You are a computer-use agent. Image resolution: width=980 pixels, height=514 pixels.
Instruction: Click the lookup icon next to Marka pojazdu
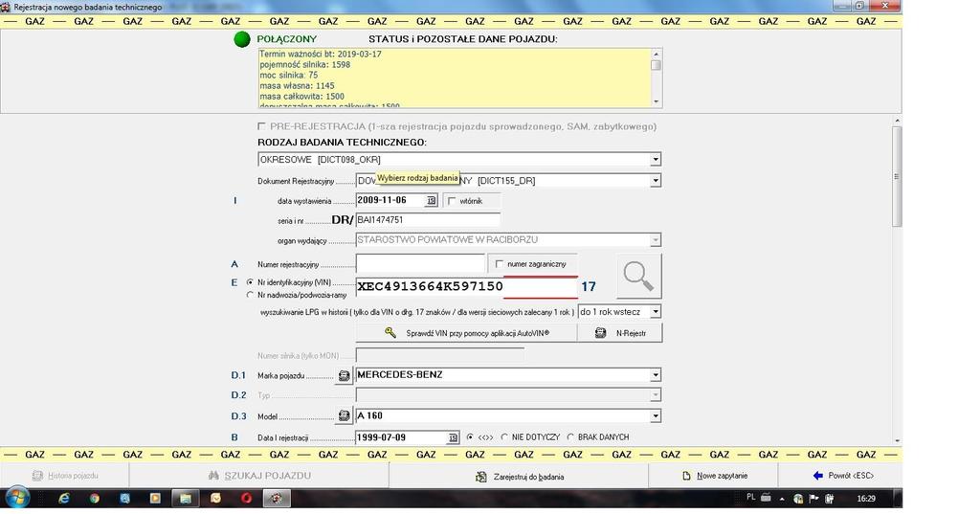344,376
